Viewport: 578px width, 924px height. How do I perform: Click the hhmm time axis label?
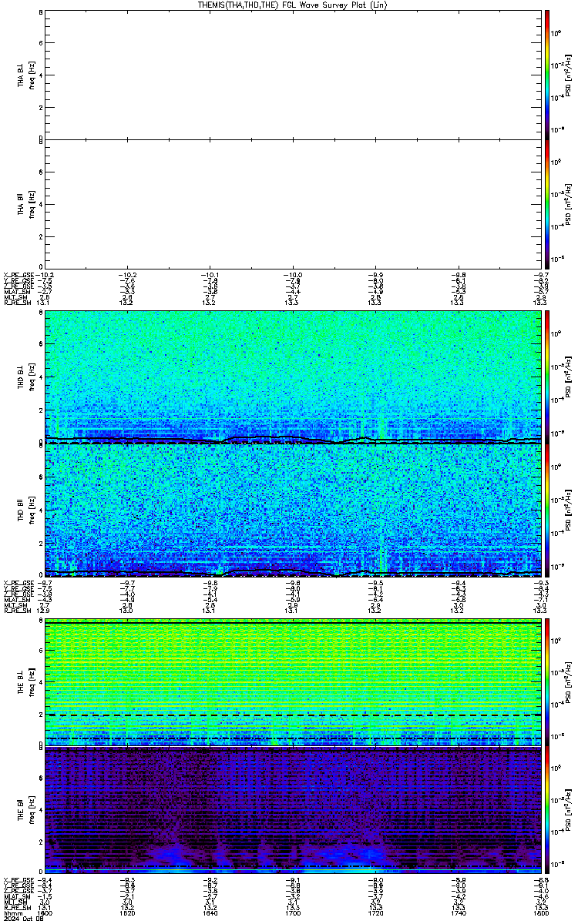[12, 913]
